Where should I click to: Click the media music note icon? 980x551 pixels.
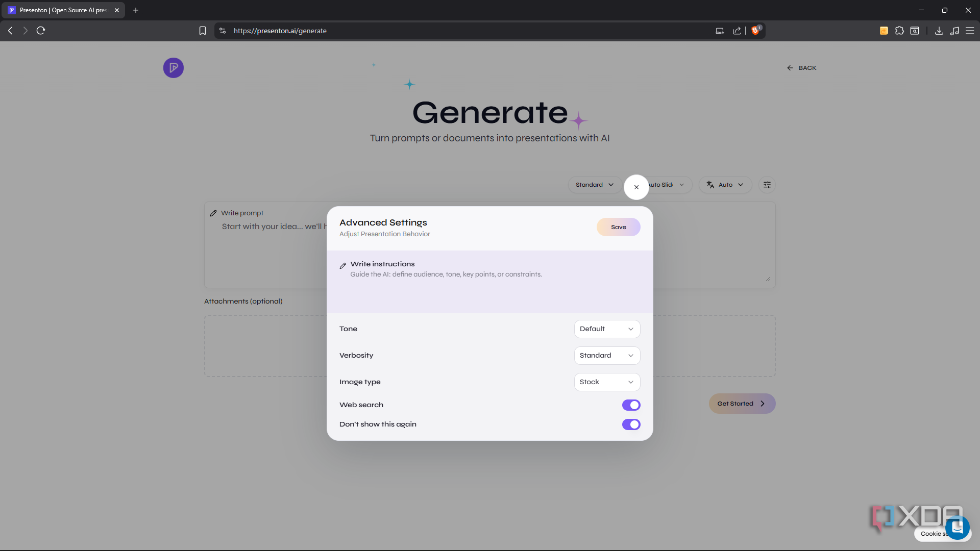pyautogui.click(x=954, y=31)
